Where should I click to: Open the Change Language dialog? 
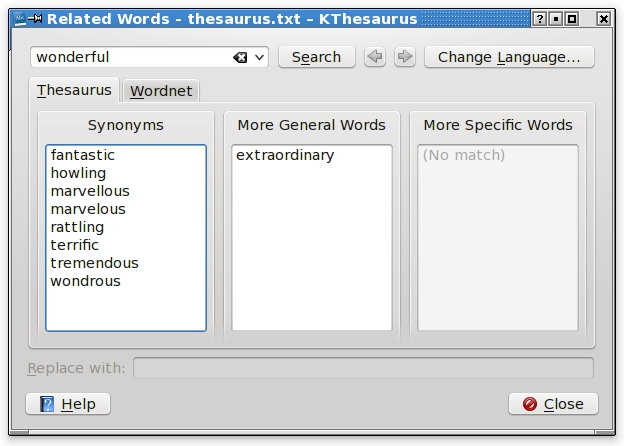pos(509,57)
